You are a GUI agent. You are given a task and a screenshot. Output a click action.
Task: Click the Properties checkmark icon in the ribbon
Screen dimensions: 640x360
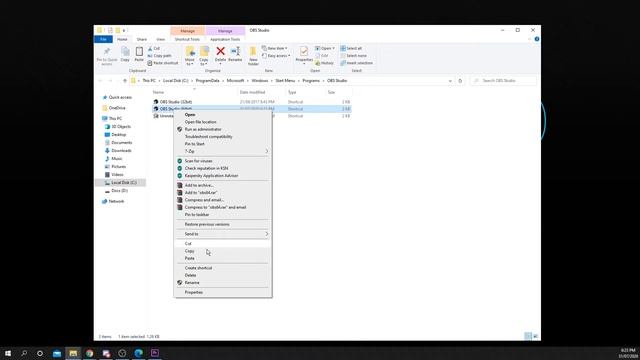coord(304,51)
